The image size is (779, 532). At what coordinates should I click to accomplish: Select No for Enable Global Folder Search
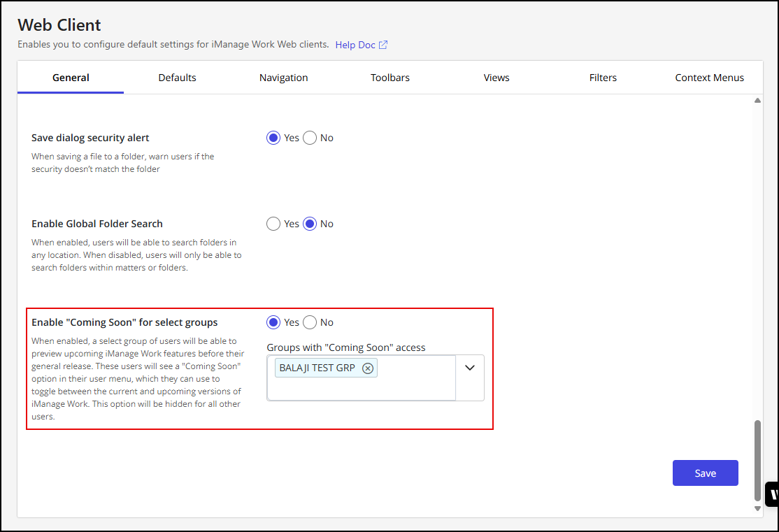point(310,224)
